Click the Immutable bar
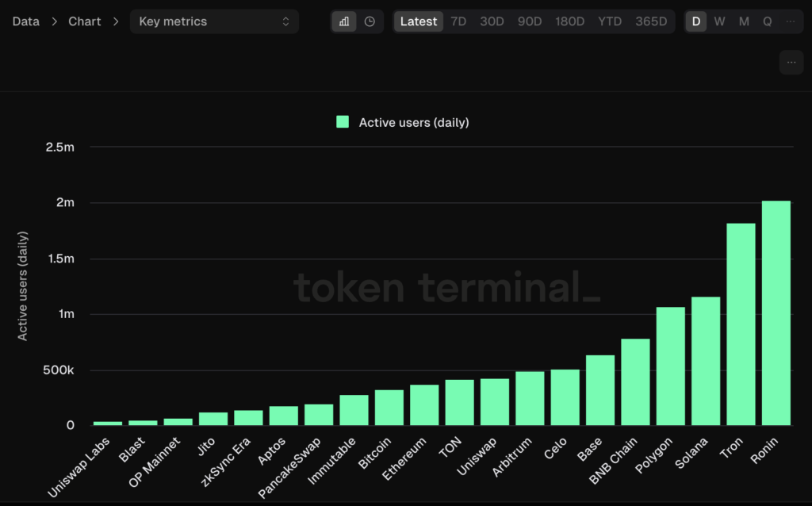This screenshot has width=812, height=506. click(x=354, y=410)
